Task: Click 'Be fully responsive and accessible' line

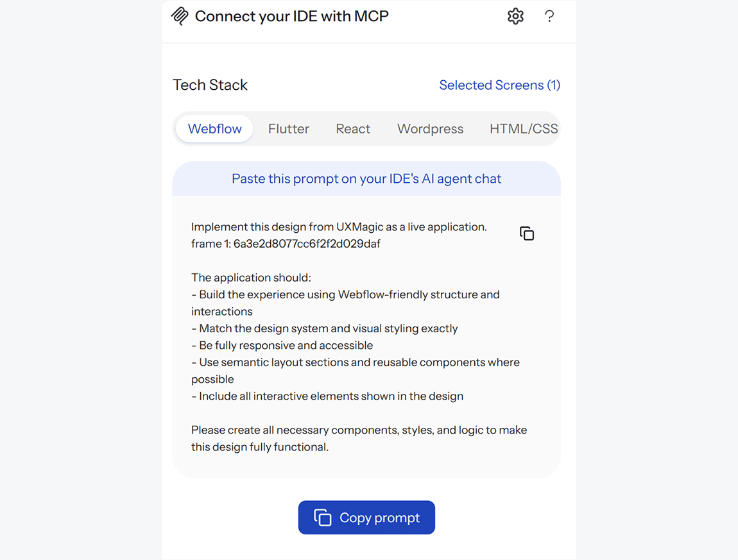Action: click(x=282, y=345)
